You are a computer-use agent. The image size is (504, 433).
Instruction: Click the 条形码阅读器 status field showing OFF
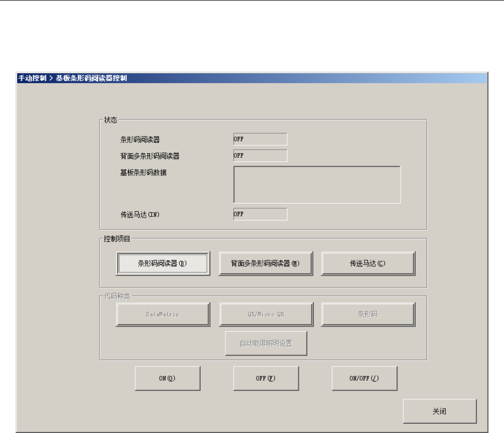(260, 139)
